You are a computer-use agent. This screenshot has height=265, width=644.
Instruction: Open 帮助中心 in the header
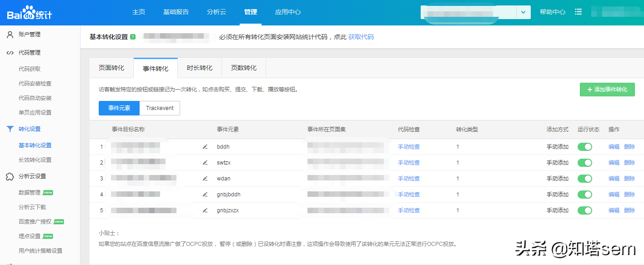[x=553, y=12]
